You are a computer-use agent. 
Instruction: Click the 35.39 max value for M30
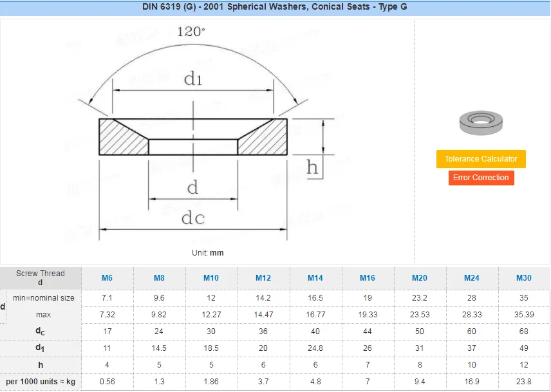(523, 315)
